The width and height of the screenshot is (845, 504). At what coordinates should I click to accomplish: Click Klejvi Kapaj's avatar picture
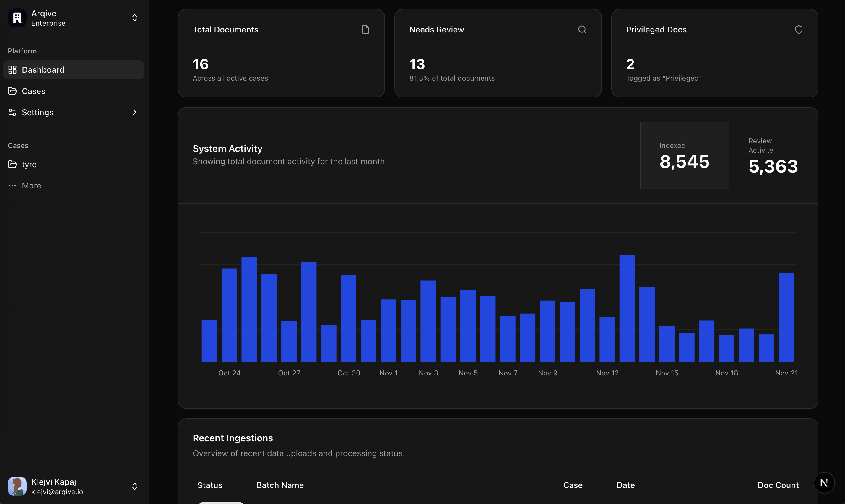click(17, 486)
